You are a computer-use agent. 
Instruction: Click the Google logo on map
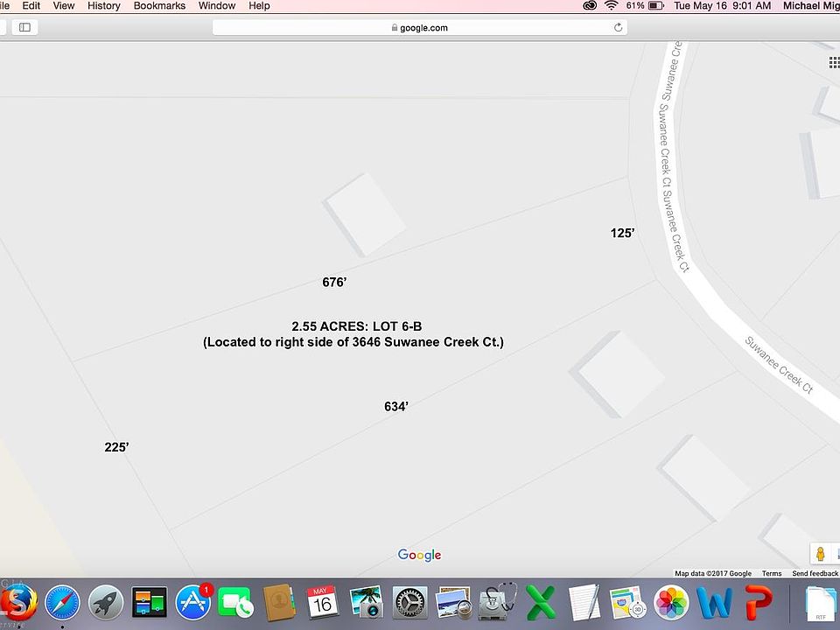[419, 555]
